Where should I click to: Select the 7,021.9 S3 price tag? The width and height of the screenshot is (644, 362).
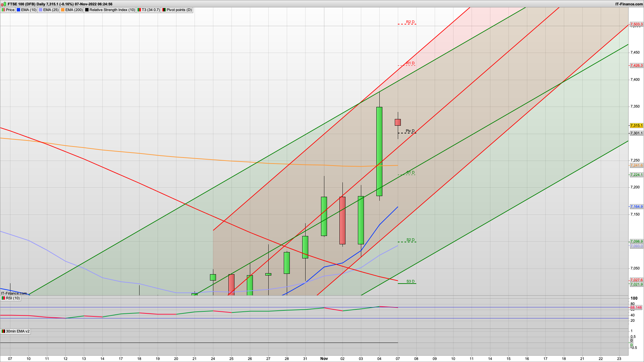636,285
